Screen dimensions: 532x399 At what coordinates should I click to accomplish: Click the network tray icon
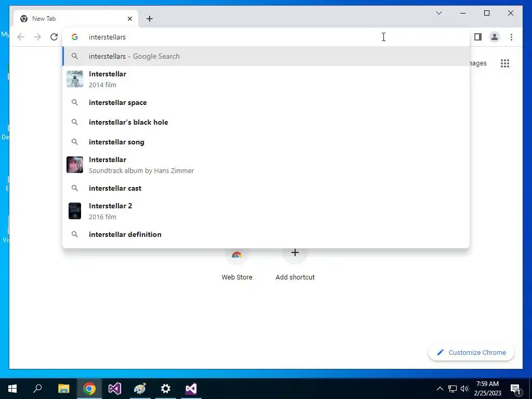453,389
